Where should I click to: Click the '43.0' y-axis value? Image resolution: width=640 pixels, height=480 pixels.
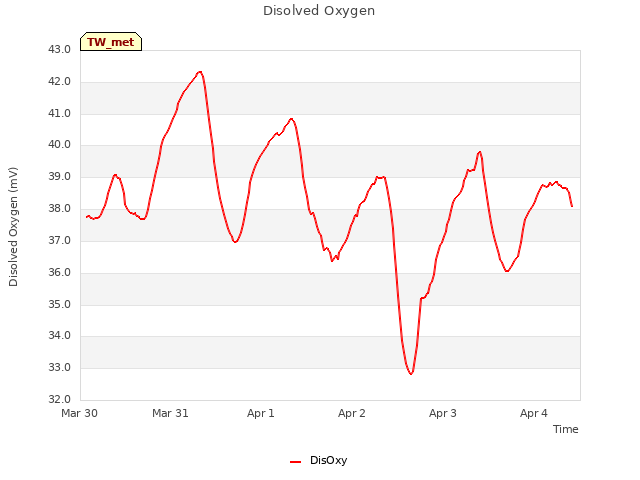pos(60,49)
